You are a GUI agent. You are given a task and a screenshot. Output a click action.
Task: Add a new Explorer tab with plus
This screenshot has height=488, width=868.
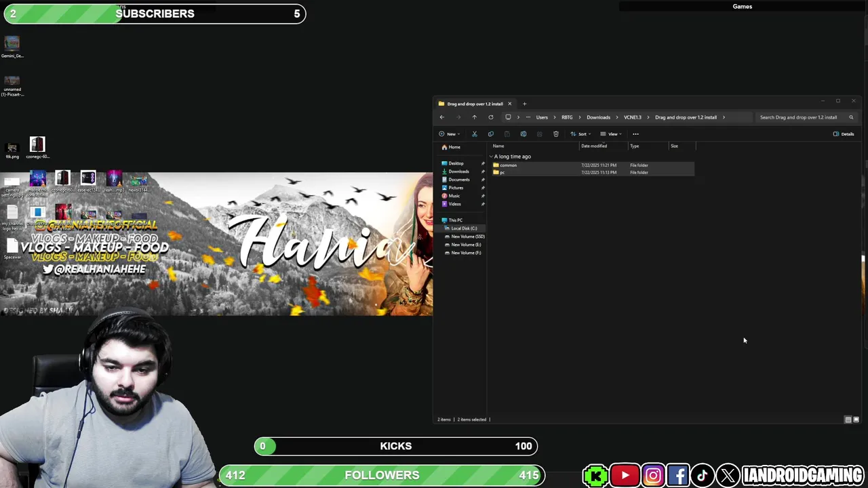coord(524,104)
